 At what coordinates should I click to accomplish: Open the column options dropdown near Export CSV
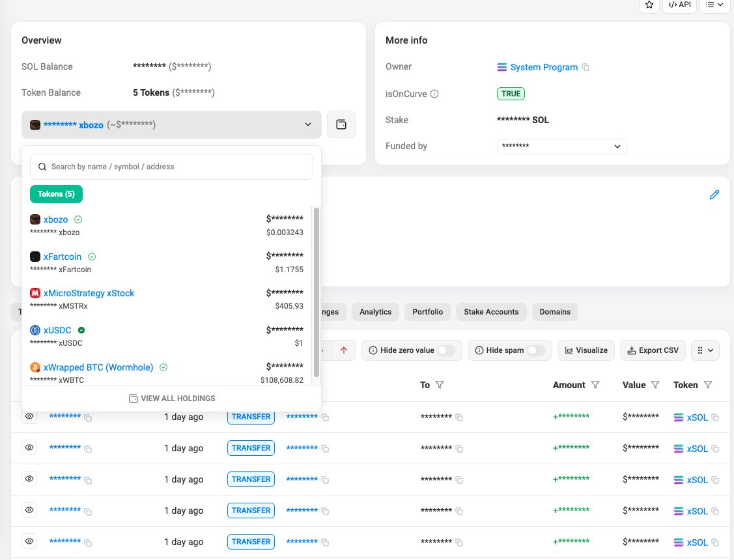pyautogui.click(x=705, y=350)
